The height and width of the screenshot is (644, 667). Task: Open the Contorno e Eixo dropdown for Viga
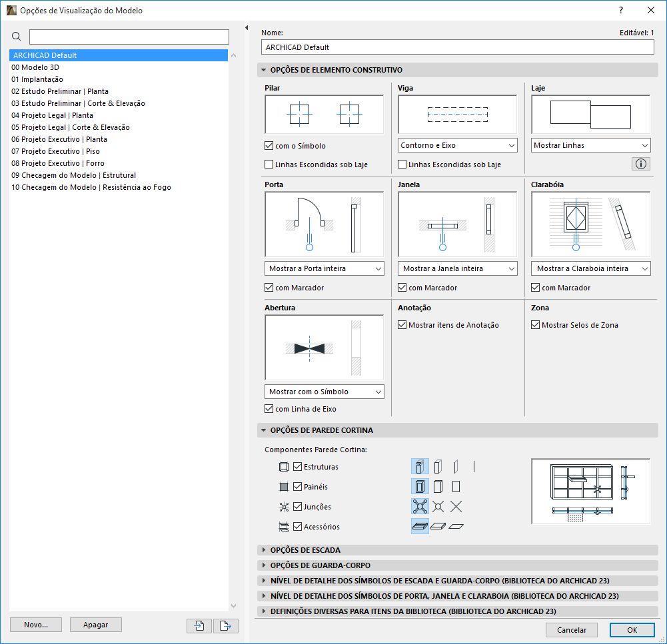point(457,145)
